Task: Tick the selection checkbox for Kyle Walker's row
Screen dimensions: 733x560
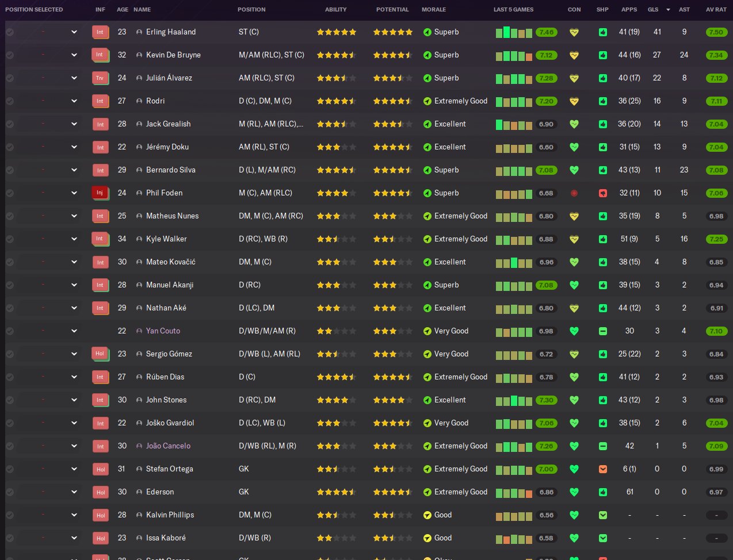Action: [x=10, y=239]
